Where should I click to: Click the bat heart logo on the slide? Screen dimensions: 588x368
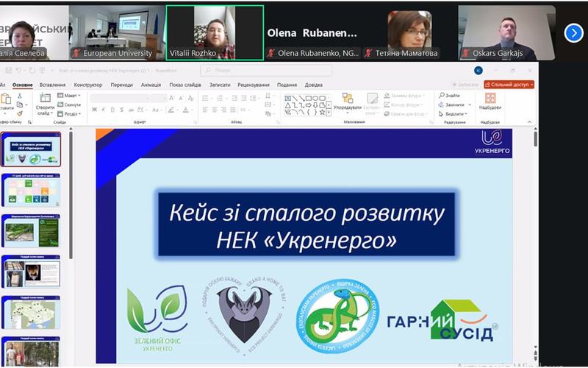pyautogui.click(x=243, y=316)
